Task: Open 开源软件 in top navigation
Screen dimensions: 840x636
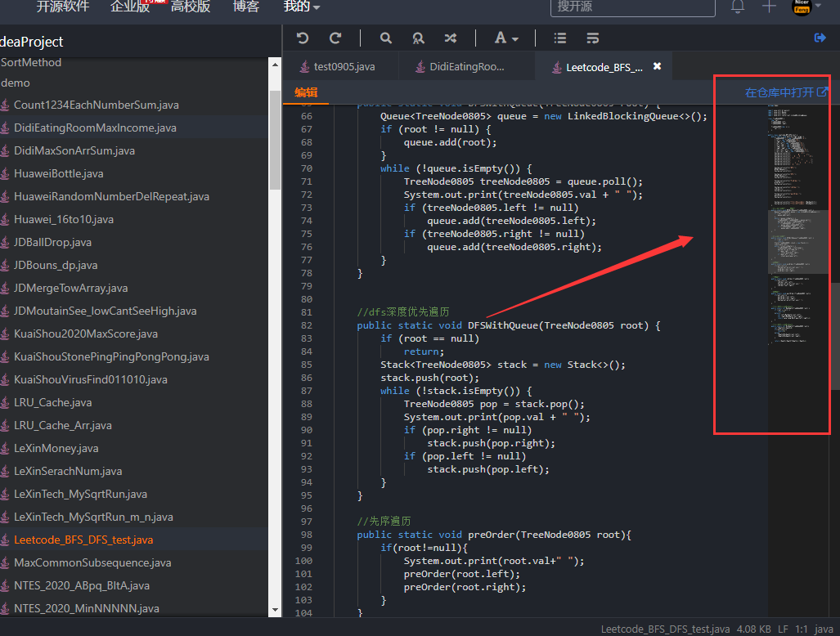Action: point(61,7)
